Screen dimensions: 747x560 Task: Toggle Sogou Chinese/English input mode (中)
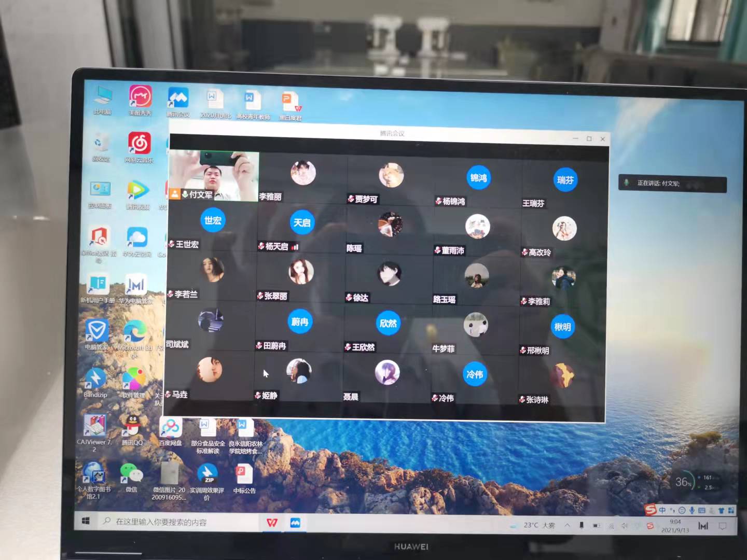(x=662, y=510)
